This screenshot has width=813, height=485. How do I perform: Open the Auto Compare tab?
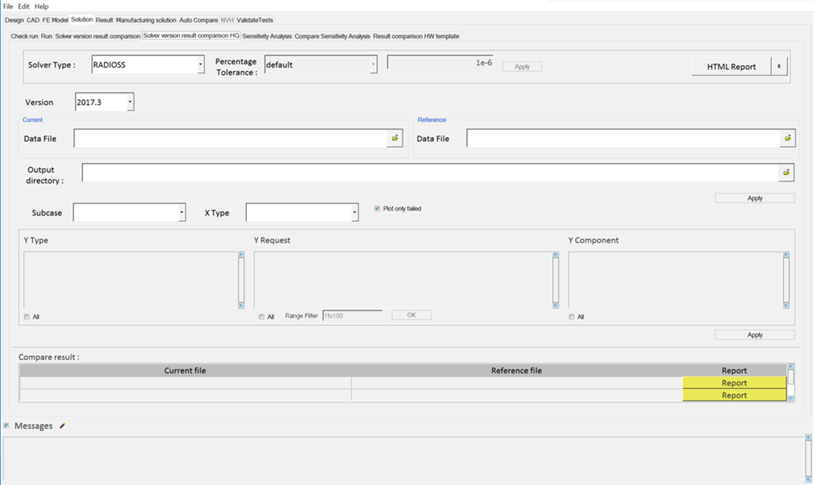coord(198,20)
